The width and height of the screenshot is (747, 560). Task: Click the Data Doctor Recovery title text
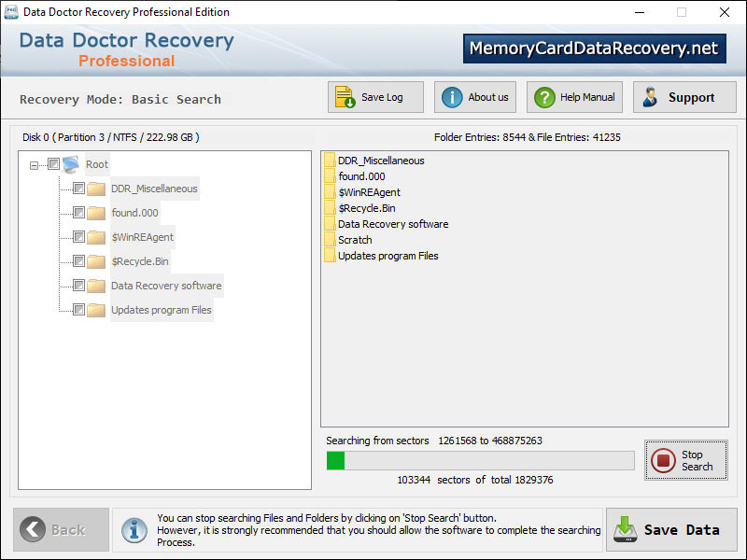tap(125, 40)
